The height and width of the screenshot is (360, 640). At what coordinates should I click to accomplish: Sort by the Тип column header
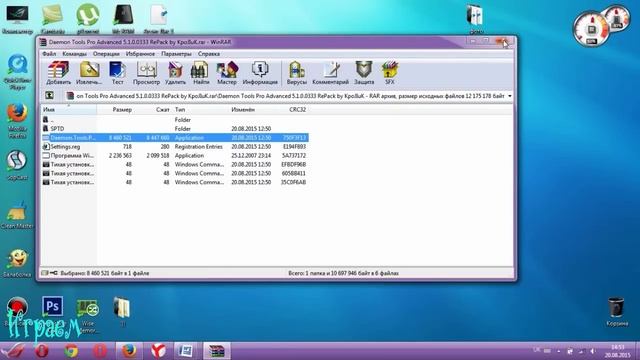coord(200,109)
